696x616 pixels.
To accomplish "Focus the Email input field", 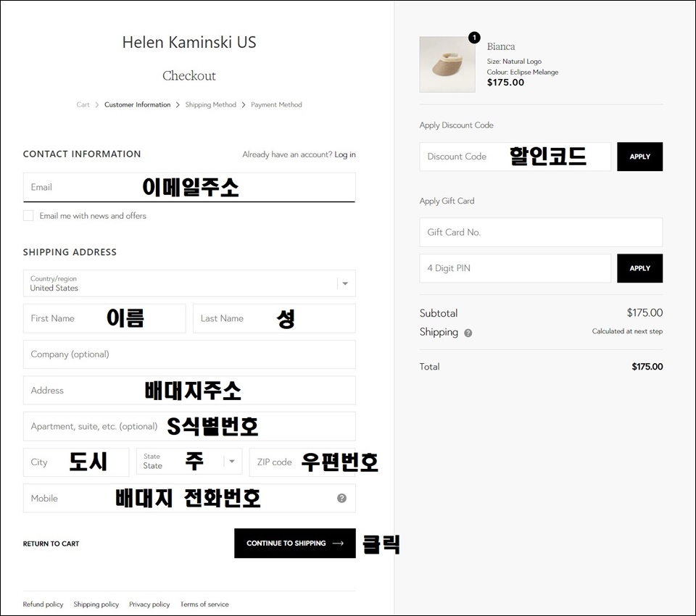I will coord(189,187).
